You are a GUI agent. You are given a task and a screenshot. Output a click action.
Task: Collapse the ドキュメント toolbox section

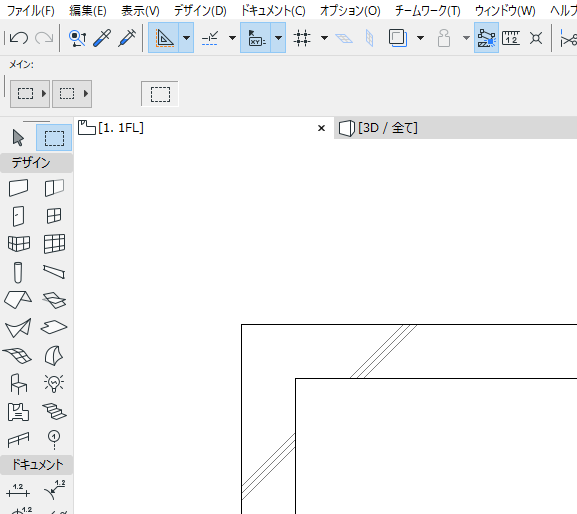pyautogui.click(x=36, y=464)
